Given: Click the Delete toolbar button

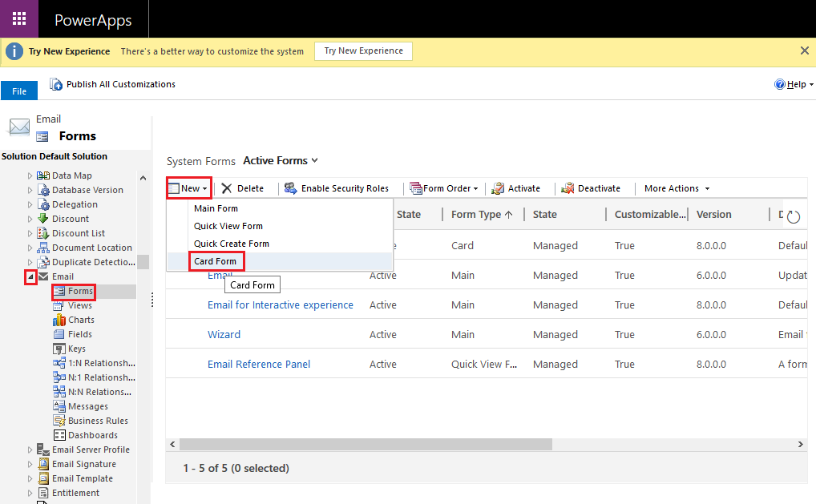Looking at the screenshot, I should (x=243, y=188).
